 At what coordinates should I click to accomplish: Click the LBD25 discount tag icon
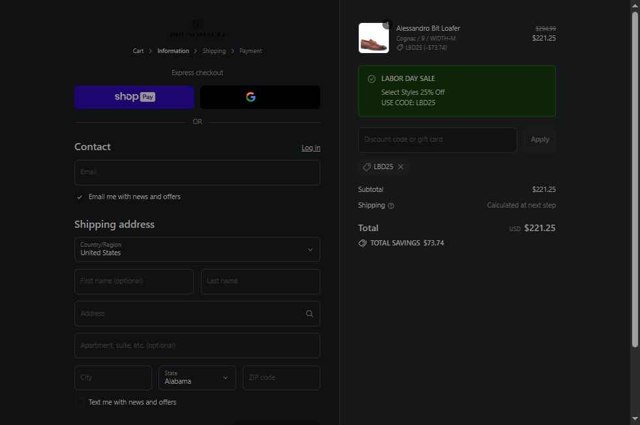pos(367,167)
